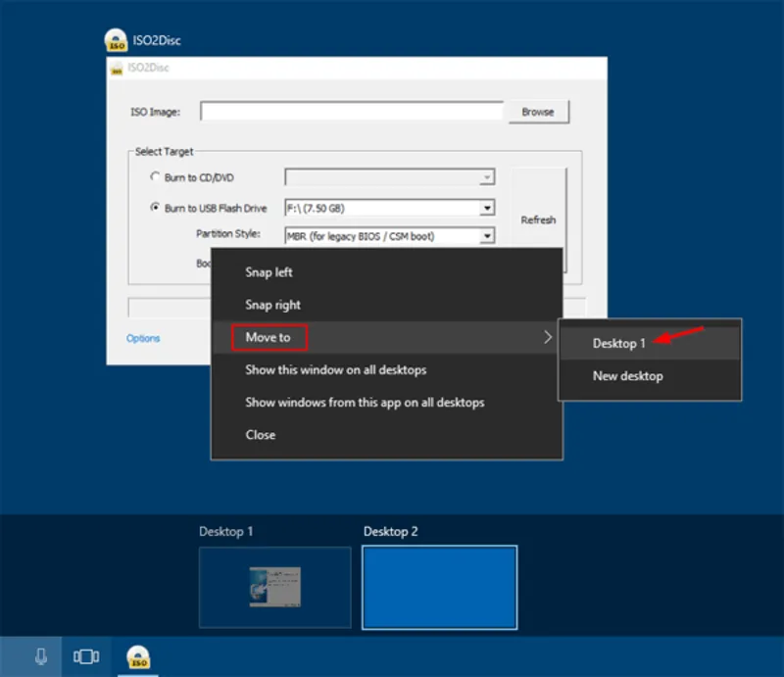Select Show windows from this app on all desktops
784x677 pixels.
point(365,403)
